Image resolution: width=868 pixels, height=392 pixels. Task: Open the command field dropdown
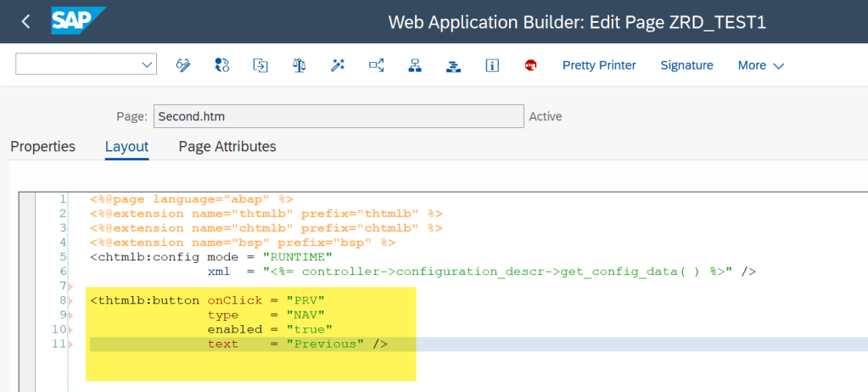click(x=147, y=65)
